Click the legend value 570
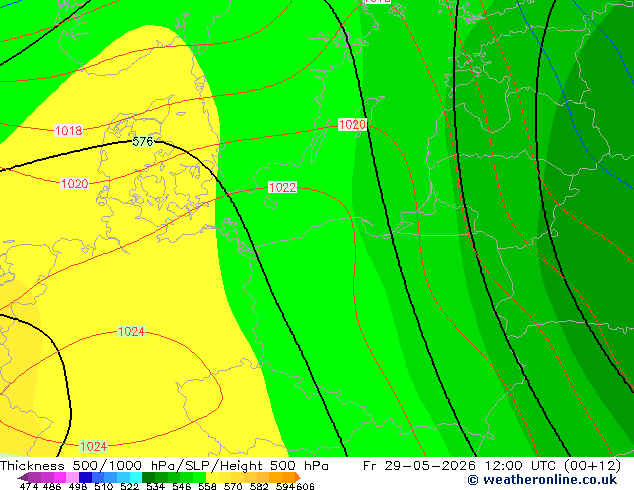This screenshot has width=634, height=490. [233, 486]
